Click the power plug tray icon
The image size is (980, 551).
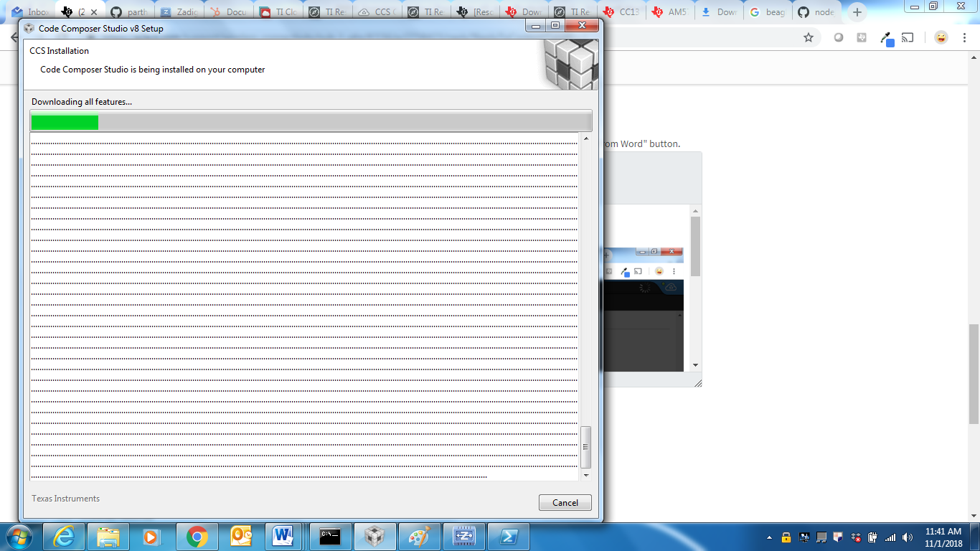pyautogui.click(x=873, y=537)
